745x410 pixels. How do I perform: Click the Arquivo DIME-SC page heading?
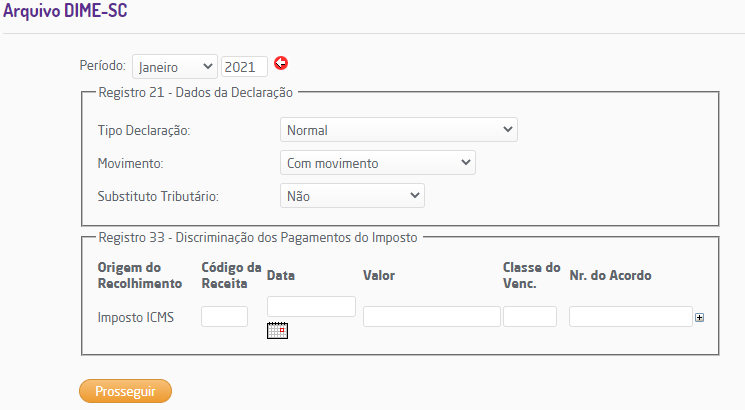(x=64, y=14)
